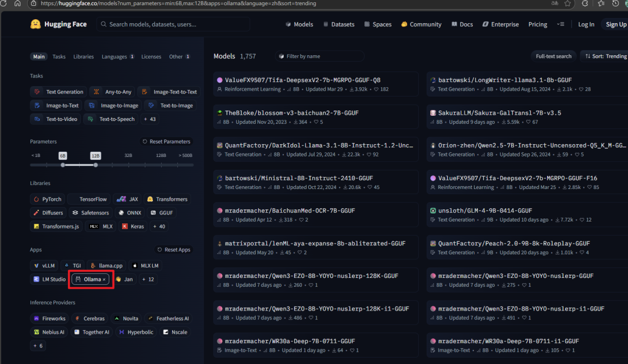Click the MLX LM app chip
Viewport: 628px width, 364px height.
pyautogui.click(x=145, y=266)
